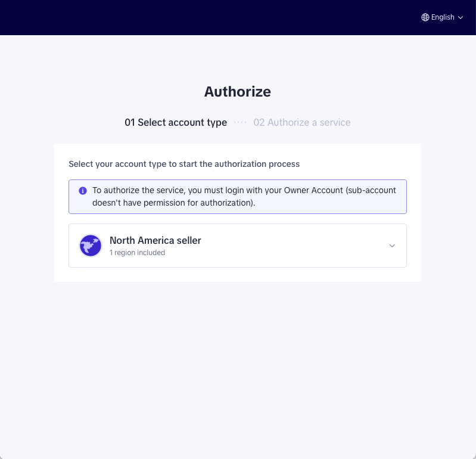Select the North America seller title
The width and height of the screenshot is (476, 459).
(155, 240)
